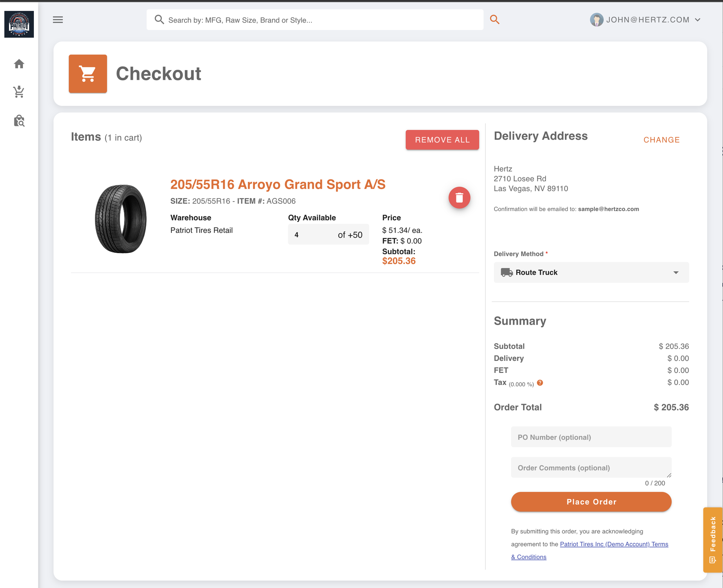The height and width of the screenshot is (588, 723).
Task: Open the cart icon in sidebar
Action: [19, 92]
